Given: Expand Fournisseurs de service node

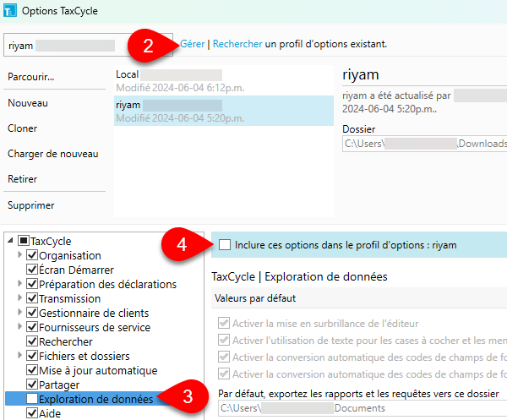Looking at the screenshot, I should coord(19,326).
